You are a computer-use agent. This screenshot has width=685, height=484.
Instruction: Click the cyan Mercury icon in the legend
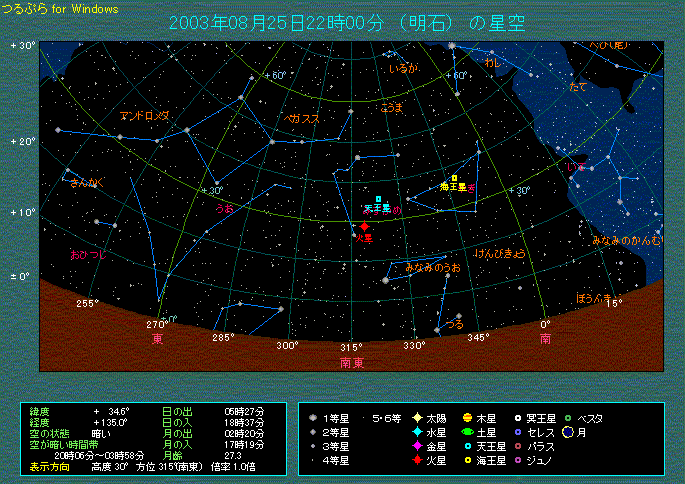click(x=417, y=432)
